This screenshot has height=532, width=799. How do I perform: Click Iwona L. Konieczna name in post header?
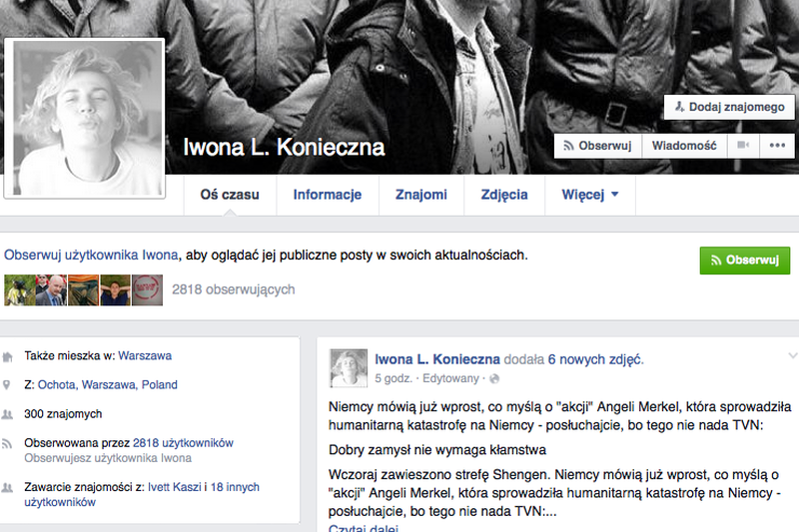[437, 359]
